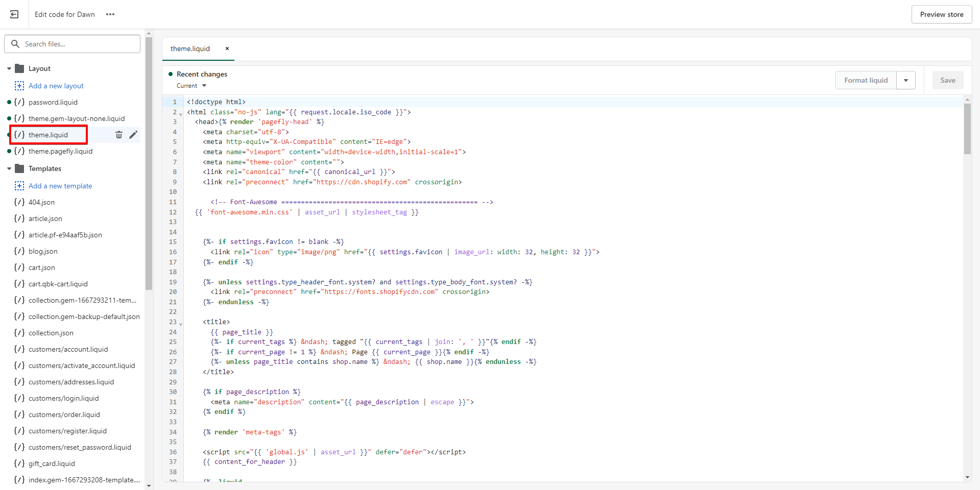This screenshot has width=980, height=490.
Task: Open collection.gem-1667293211 template file
Action: (x=82, y=300)
